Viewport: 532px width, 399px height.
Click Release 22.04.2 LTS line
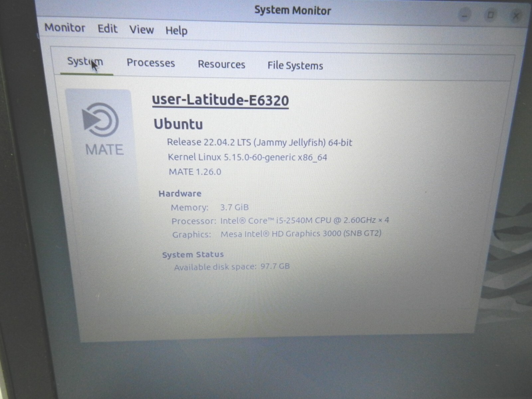point(259,142)
